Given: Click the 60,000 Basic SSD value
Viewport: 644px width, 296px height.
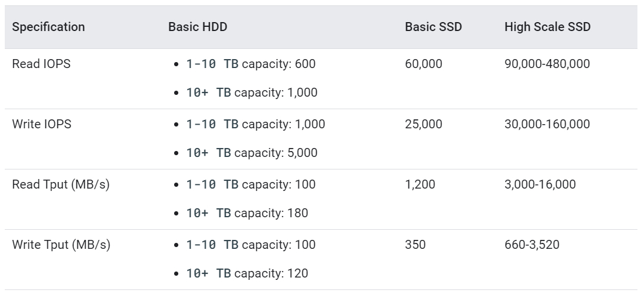Looking at the screenshot, I should click(x=423, y=64).
